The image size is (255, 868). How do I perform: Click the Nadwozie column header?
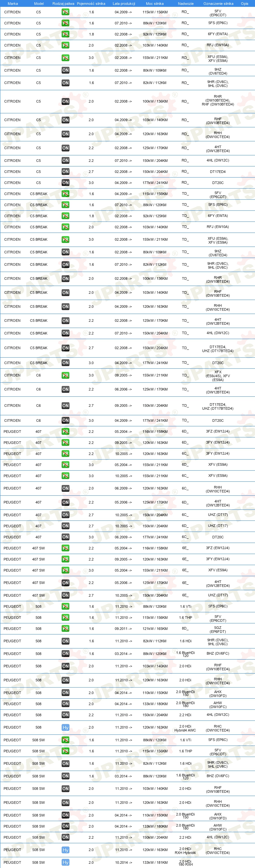point(186,4)
